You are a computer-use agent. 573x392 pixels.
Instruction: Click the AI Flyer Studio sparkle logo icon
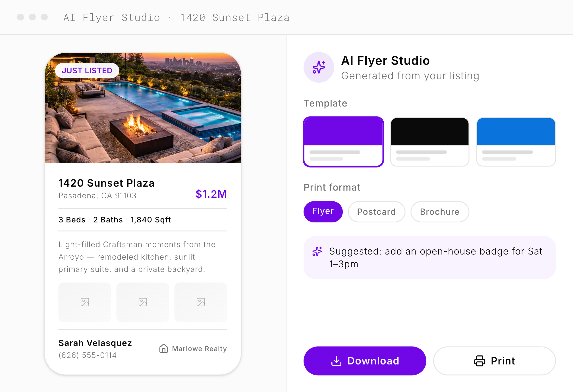tap(319, 67)
